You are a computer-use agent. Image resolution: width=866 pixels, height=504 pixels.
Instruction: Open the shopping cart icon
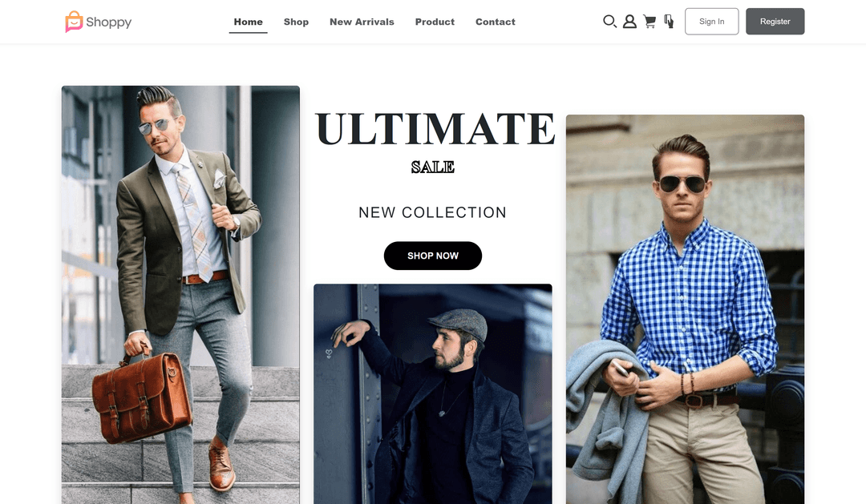649,22
